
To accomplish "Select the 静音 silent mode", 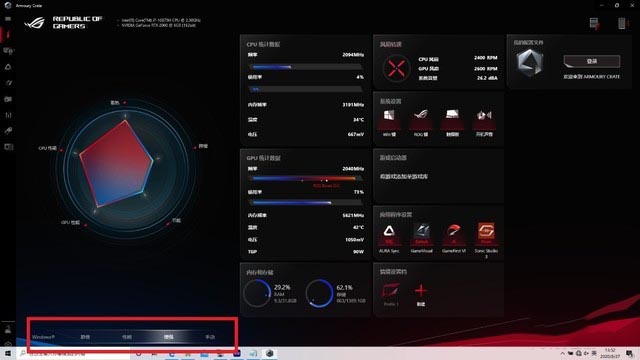I will pos(85,337).
